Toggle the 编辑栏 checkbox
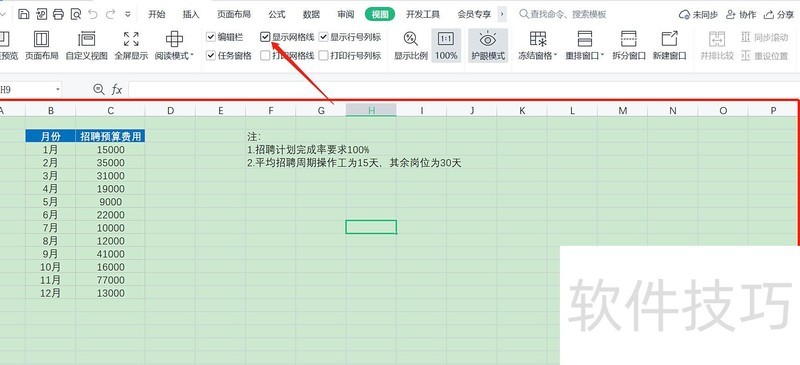 (211, 37)
